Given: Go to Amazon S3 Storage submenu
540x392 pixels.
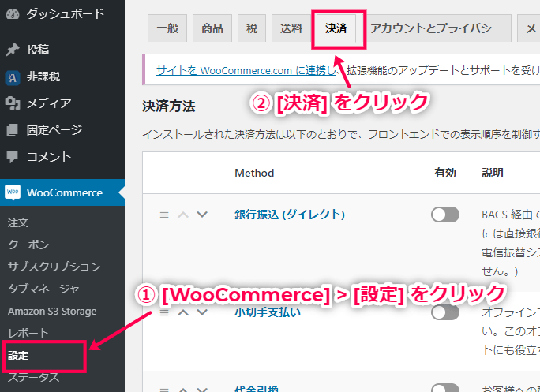Looking at the screenshot, I should [52, 311].
